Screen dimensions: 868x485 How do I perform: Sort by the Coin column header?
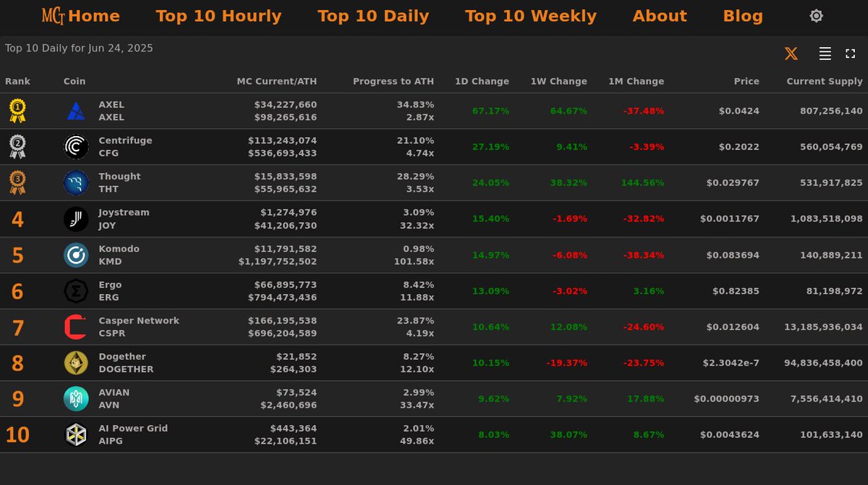point(75,82)
